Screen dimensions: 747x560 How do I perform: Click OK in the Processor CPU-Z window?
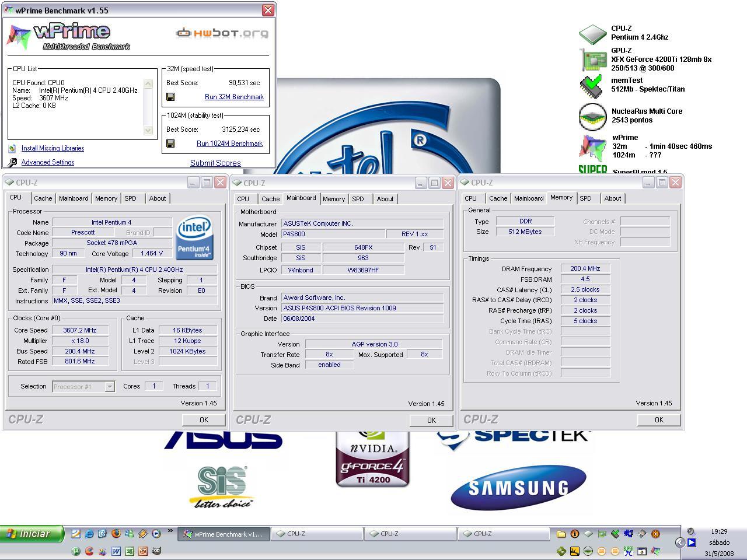click(x=204, y=419)
